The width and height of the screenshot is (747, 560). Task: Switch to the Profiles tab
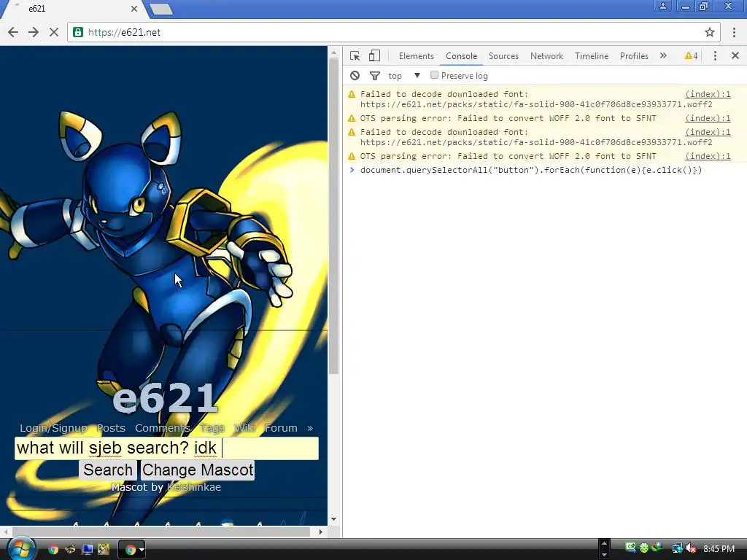634,55
